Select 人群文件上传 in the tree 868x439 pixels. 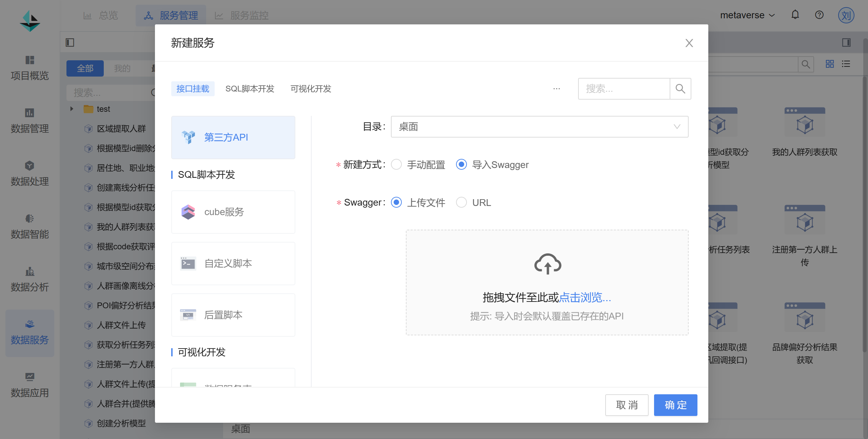[x=121, y=325]
